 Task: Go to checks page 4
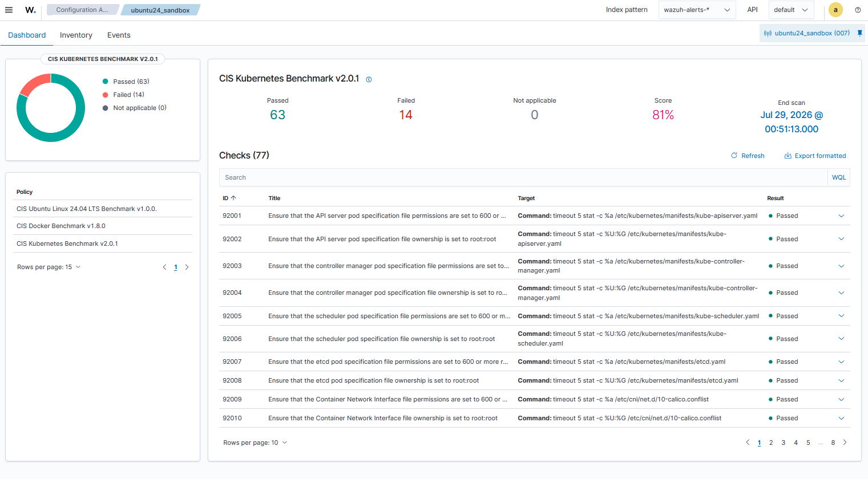[x=796, y=443]
